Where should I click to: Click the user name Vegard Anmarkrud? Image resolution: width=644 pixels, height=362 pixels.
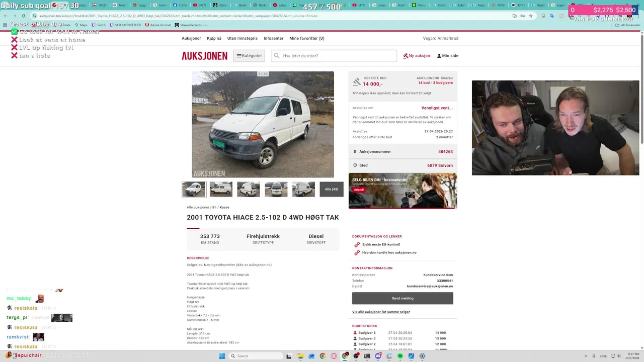441,38
